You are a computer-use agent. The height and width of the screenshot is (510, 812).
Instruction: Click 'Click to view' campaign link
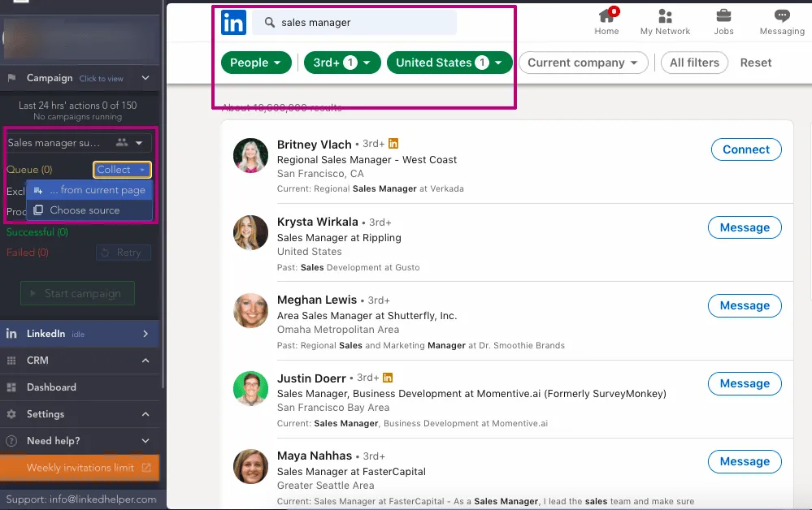pyautogui.click(x=101, y=79)
